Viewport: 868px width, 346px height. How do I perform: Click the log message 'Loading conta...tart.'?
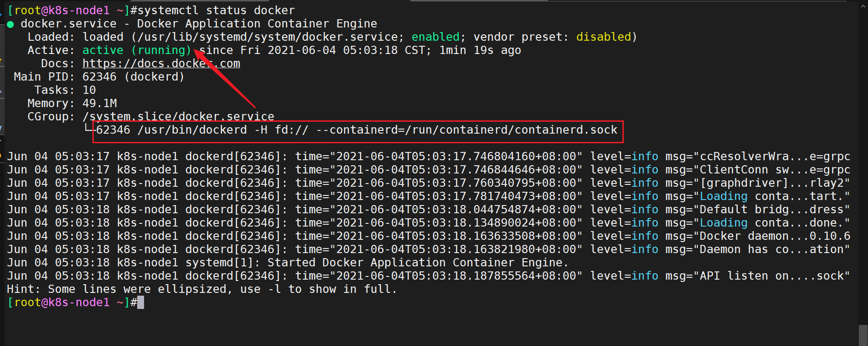tap(772, 196)
